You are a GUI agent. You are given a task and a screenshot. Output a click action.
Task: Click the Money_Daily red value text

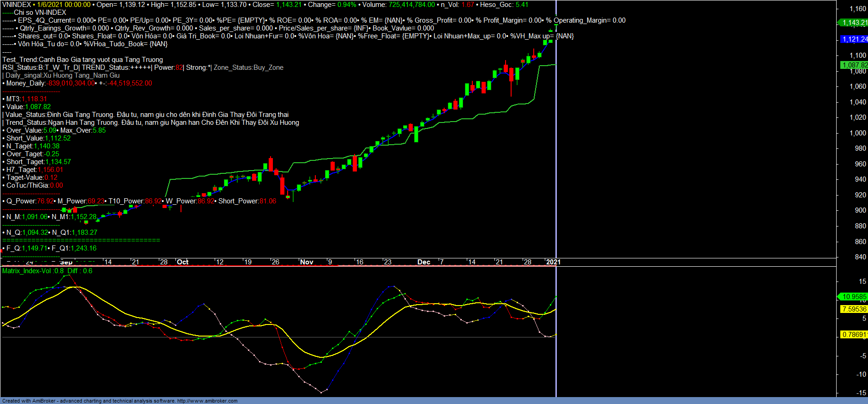pyautogui.click(x=72, y=83)
